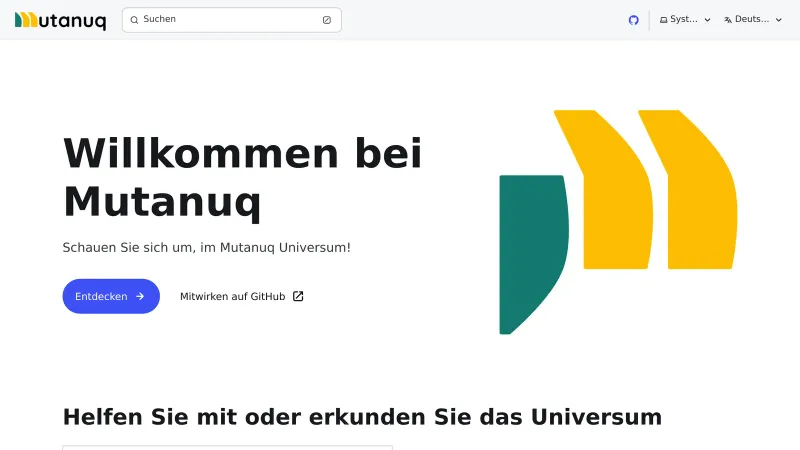Click the slash shortcut icon in search
This screenshot has height=450, width=800.
[x=326, y=20]
